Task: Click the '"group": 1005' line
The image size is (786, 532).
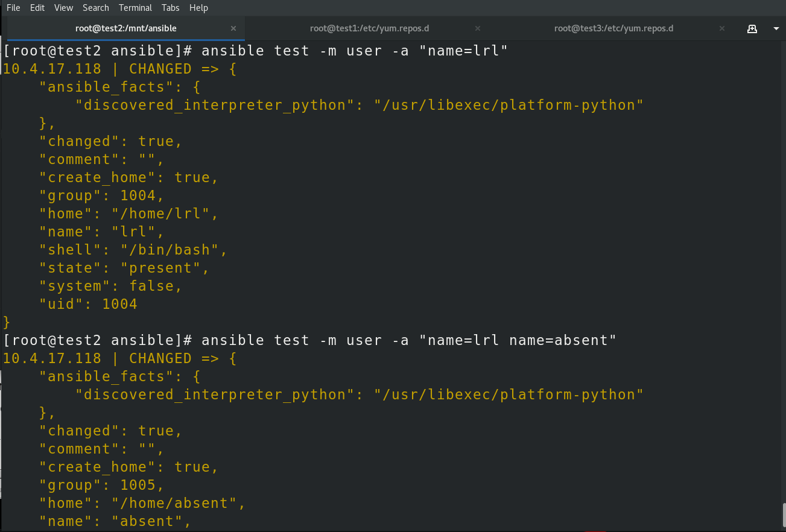Action: pyautogui.click(x=102, y=485)
